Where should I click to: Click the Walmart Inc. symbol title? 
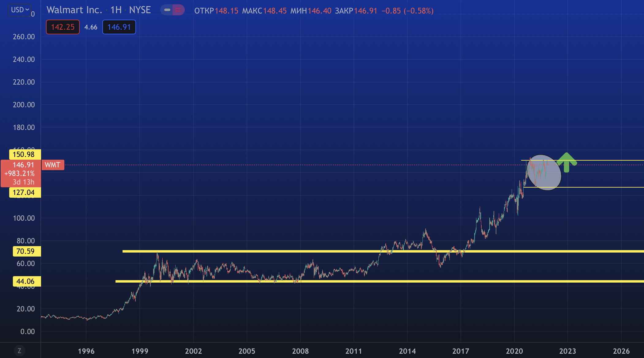click(x=74, y=10)
